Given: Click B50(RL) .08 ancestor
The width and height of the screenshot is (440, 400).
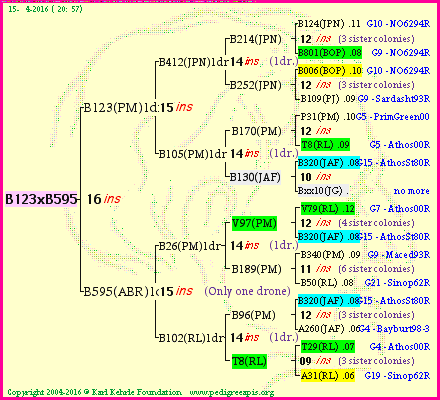Looking at the screenshot, I should pyautogui.click(x=327, y=283).
